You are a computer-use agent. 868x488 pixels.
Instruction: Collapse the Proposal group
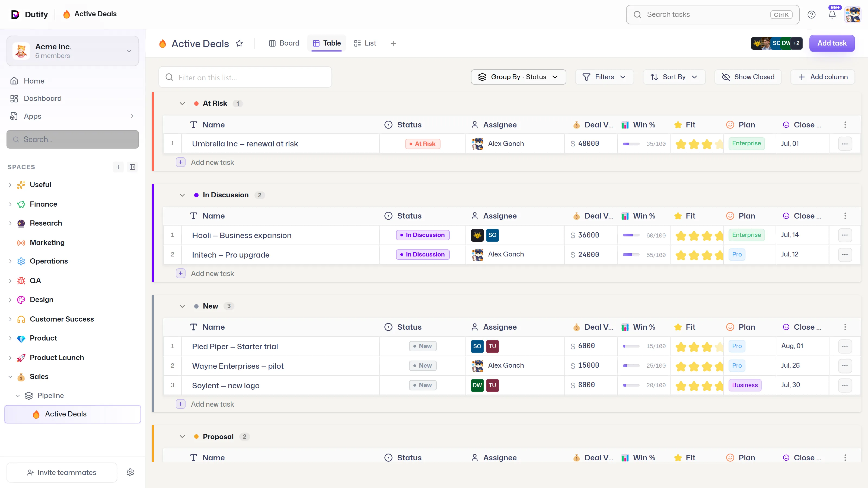point(182,436)
